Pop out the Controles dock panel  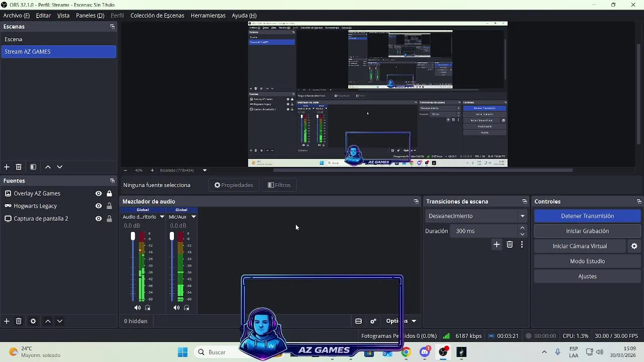tap(639, 202)
